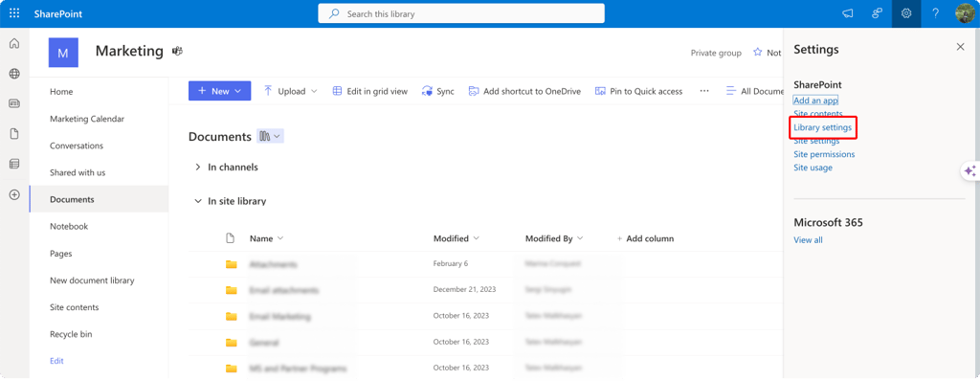
Task: Close the Settings panel
Action: pos(960,47)
